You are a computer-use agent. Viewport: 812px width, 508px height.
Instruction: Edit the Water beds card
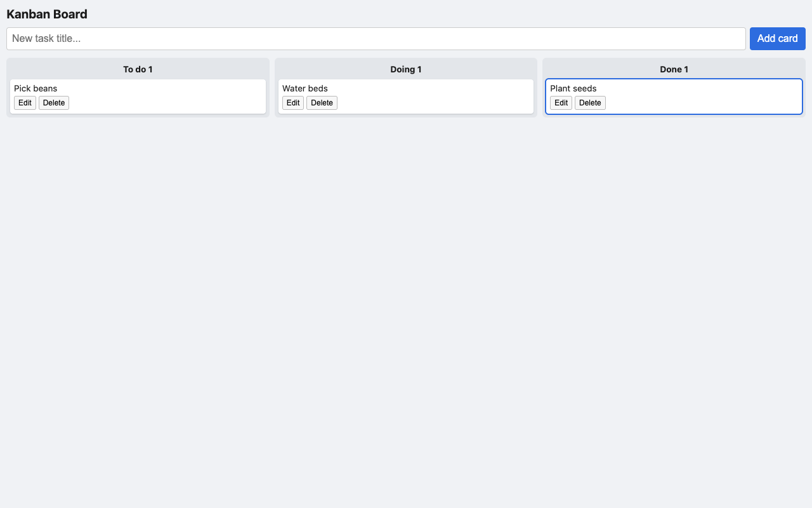click(x=293, y=103)
